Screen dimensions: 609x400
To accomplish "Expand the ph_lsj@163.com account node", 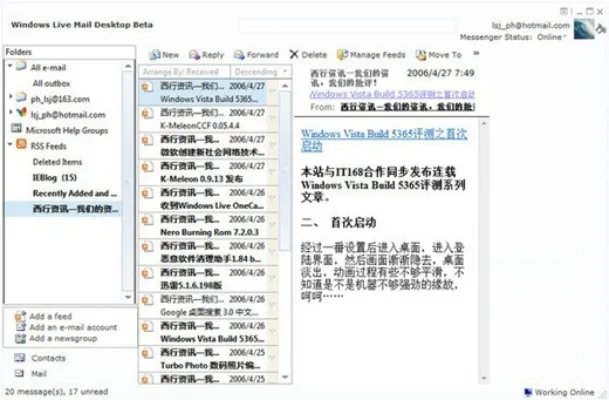I will [10, 96].
